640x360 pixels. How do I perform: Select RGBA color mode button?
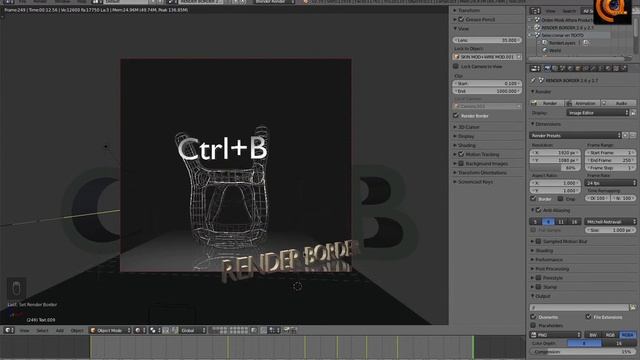(x=627, y=335)
